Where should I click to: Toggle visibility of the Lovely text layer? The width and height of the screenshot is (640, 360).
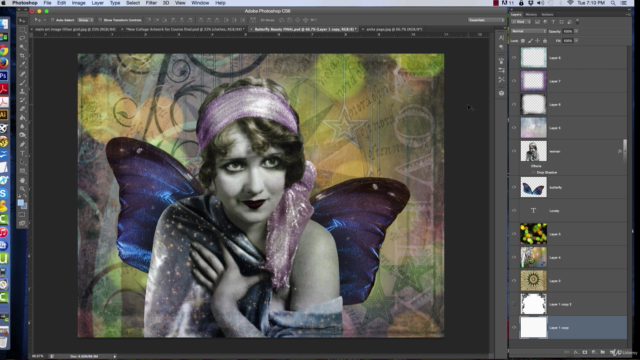[x=514, y=211]
